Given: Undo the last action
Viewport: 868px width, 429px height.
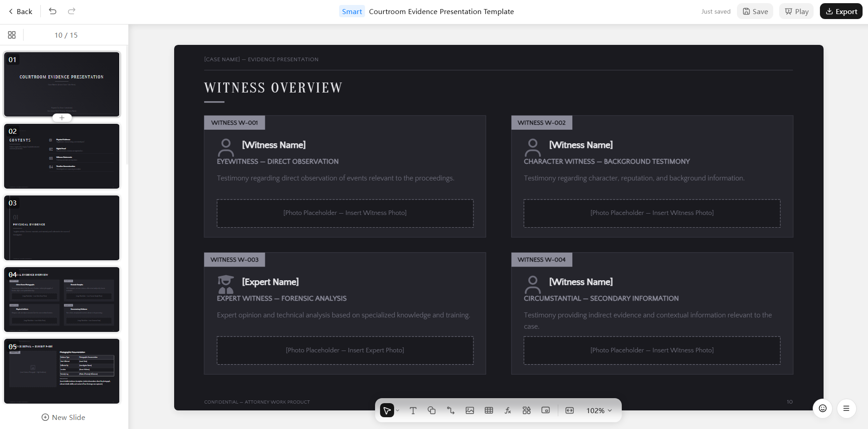Looking at the screenshot, I should 53,11.
